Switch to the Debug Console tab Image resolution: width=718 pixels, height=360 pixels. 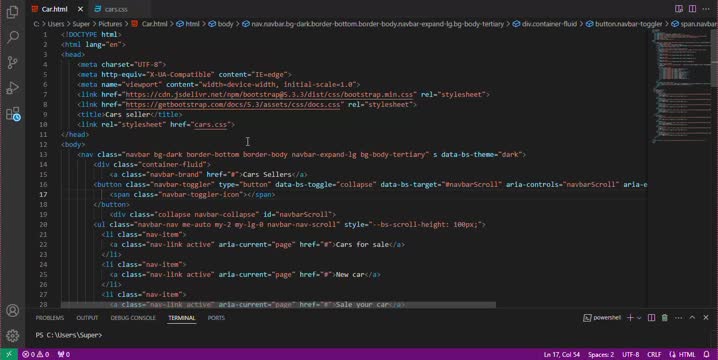click(x=133, y=317)
